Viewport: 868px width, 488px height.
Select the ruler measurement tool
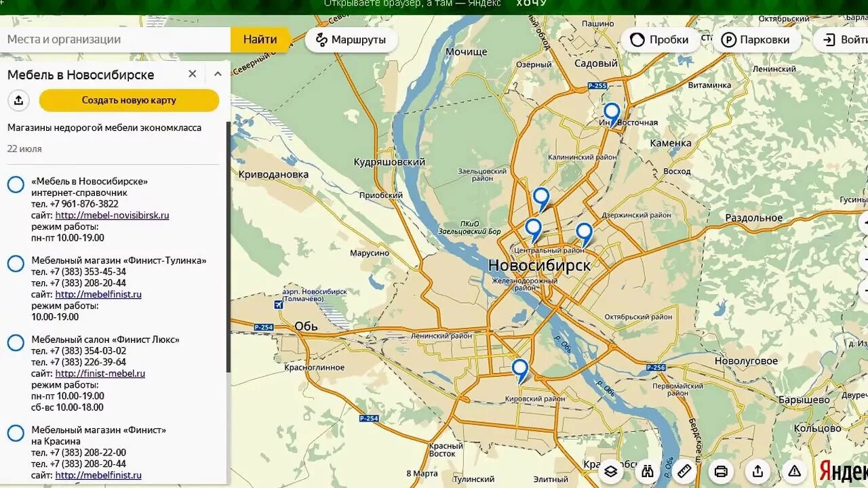tap(684, 470)
